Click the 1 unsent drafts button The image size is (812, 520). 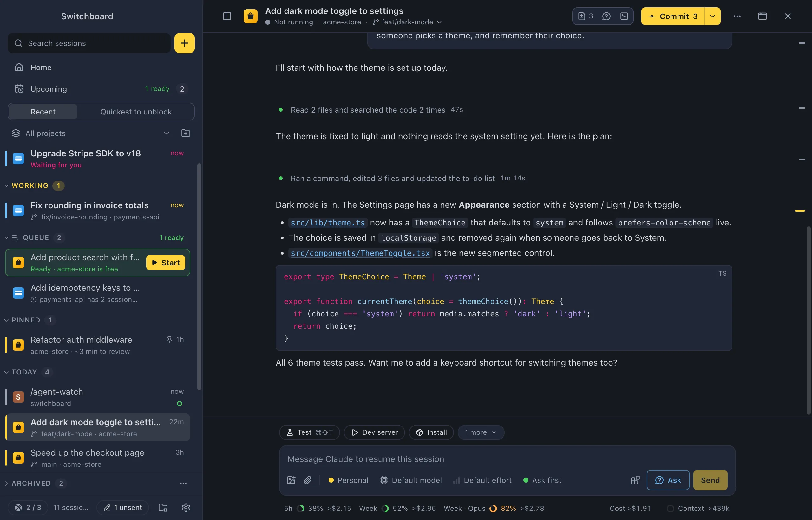tap(123, 507)
